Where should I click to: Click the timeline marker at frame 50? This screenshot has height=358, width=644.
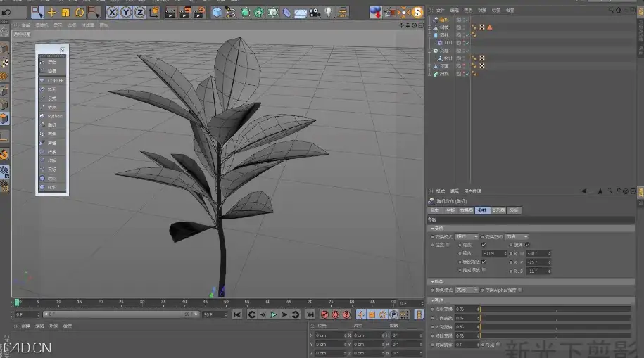point(226,302)
